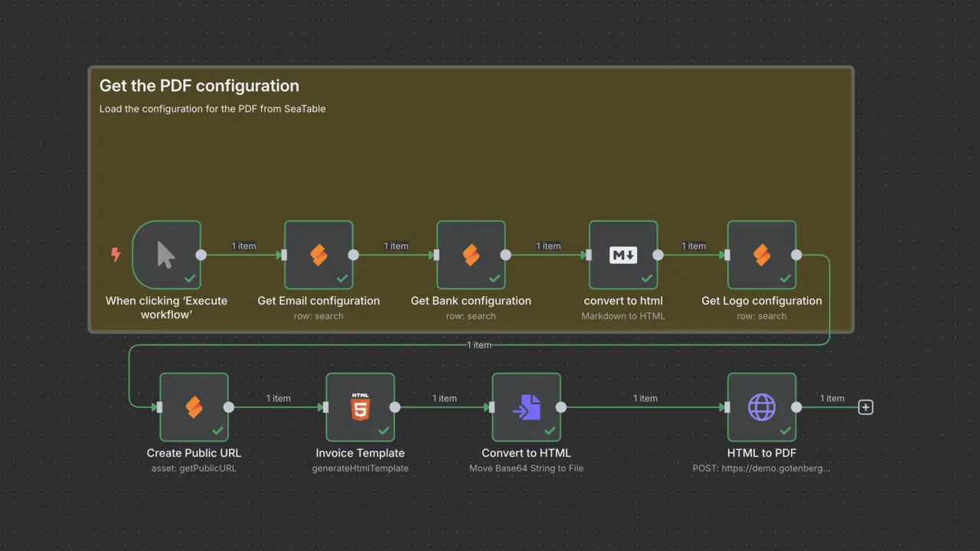
Task: Click output connector of Get Email configuration
Action: click(353, 255)
